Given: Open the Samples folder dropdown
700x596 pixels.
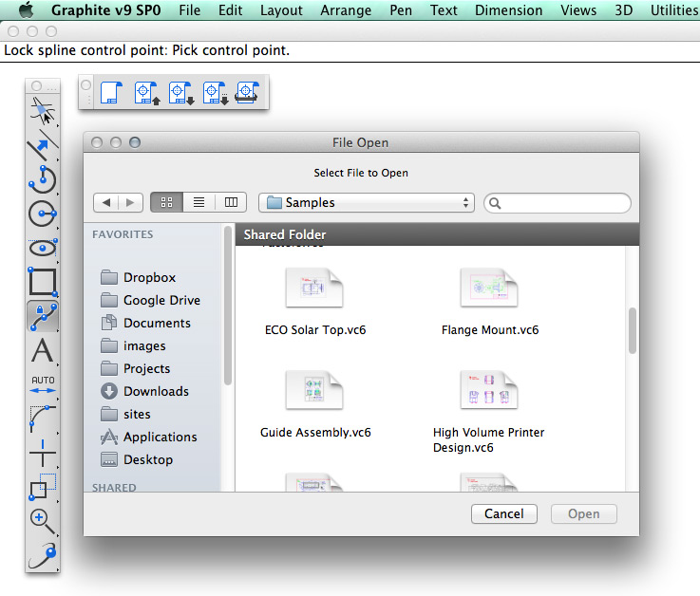Looking at the screenshot, I should pyautogui.click(x=366, y=202).
